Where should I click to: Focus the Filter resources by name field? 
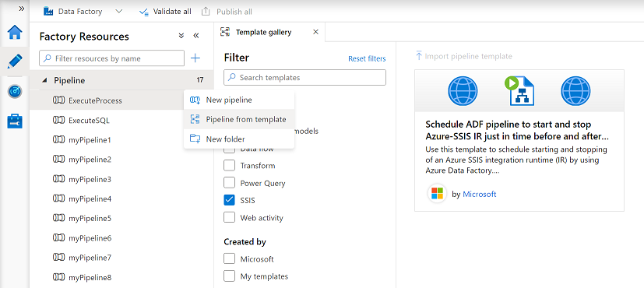pos(111,58)
